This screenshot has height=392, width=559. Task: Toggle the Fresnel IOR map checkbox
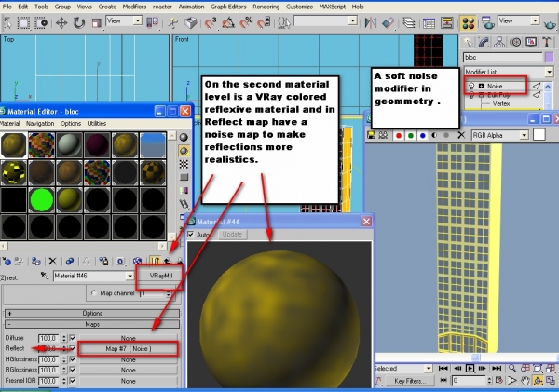point(73,381)
